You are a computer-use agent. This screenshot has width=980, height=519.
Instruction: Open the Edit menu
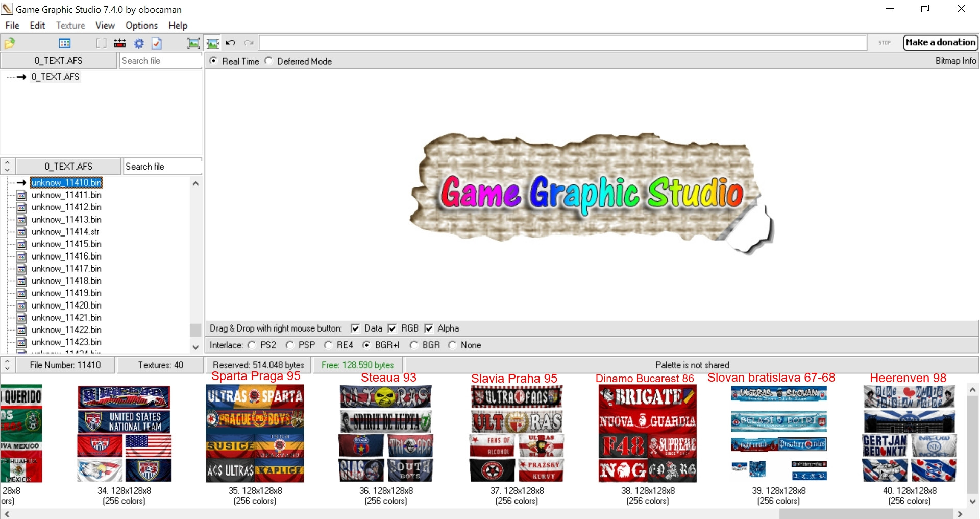(37, 25)
